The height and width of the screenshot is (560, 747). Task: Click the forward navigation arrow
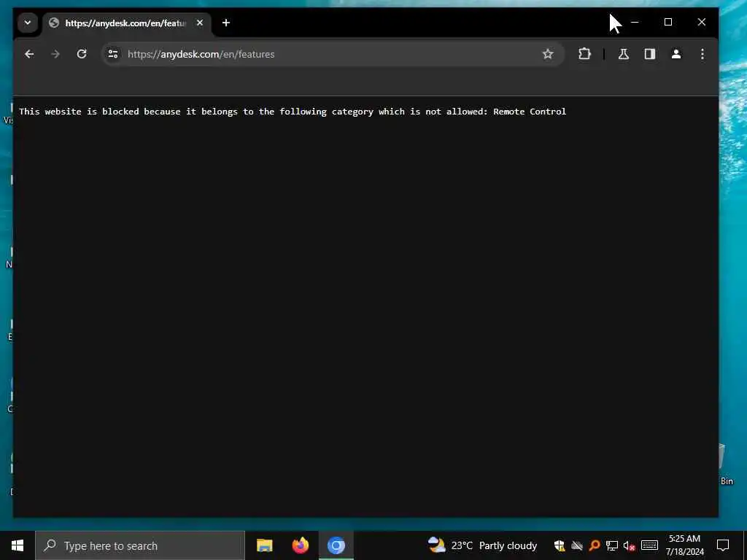[55, 54]
